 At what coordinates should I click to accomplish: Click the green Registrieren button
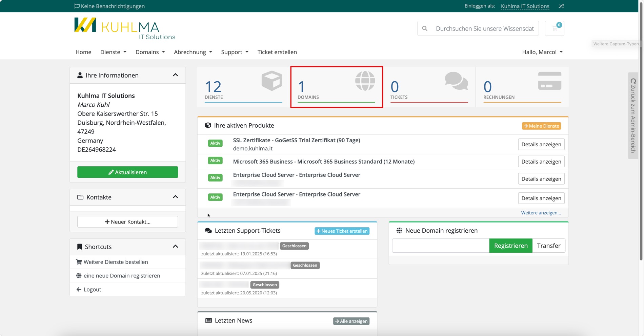(x=511, y=246)
